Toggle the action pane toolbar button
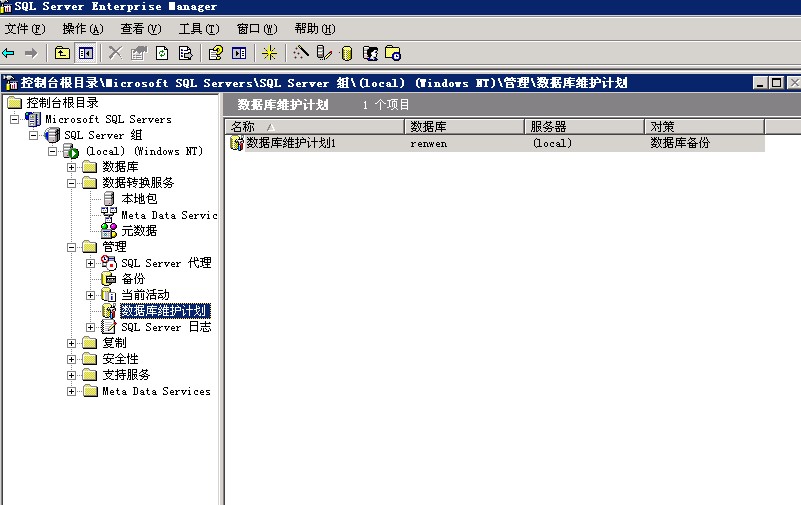 tap(239, 53)
